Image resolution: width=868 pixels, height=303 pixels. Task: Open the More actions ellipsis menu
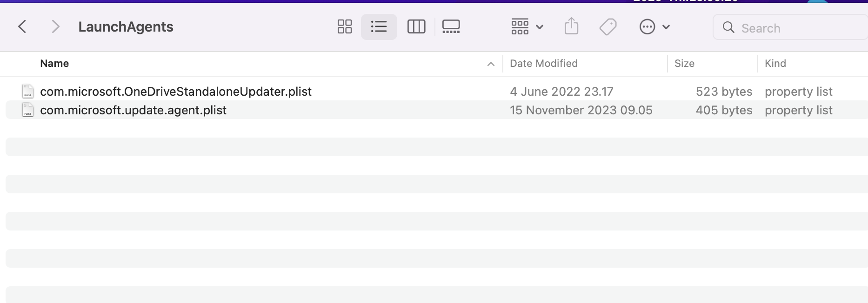[654, 26]
